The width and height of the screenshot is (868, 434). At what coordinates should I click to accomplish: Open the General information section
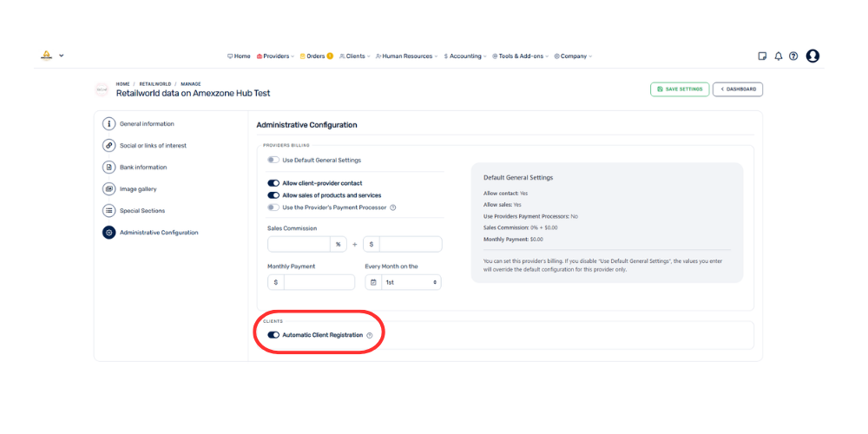(x=147, y=124)
